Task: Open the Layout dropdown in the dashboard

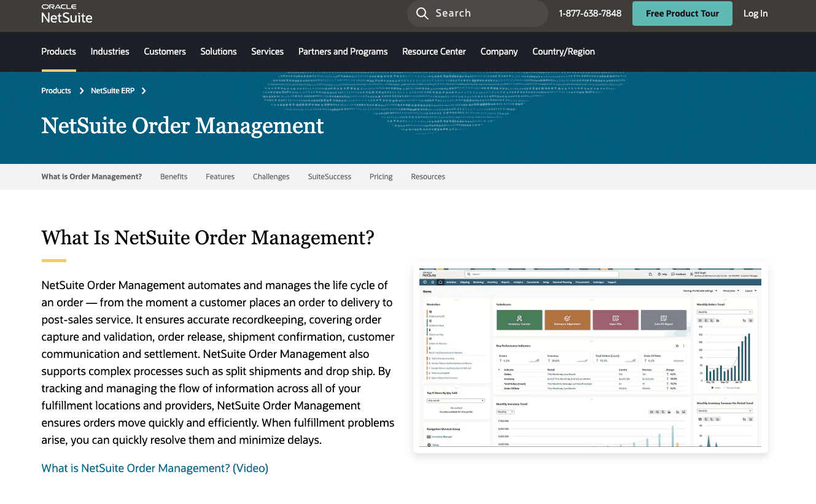Action: [x=750, y=291]
